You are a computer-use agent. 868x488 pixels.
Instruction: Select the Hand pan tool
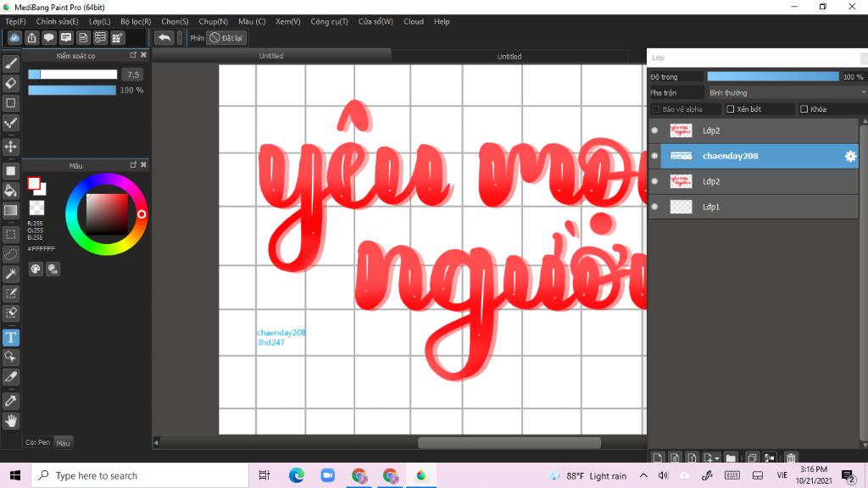tap(10, 421)
